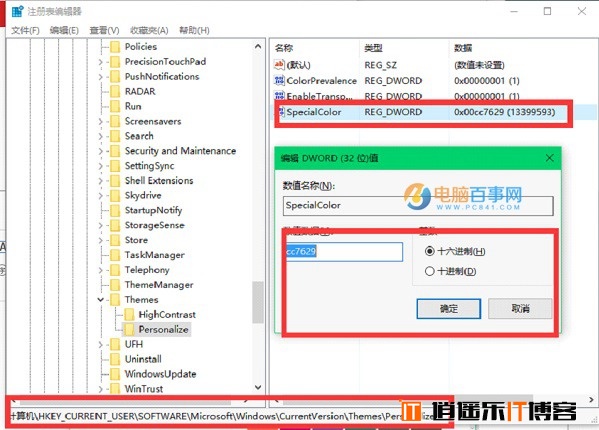Click the 确定 button in dialog
Viewport: 599px width, 430px height.
pyautogui.click(x=448, y=308)
